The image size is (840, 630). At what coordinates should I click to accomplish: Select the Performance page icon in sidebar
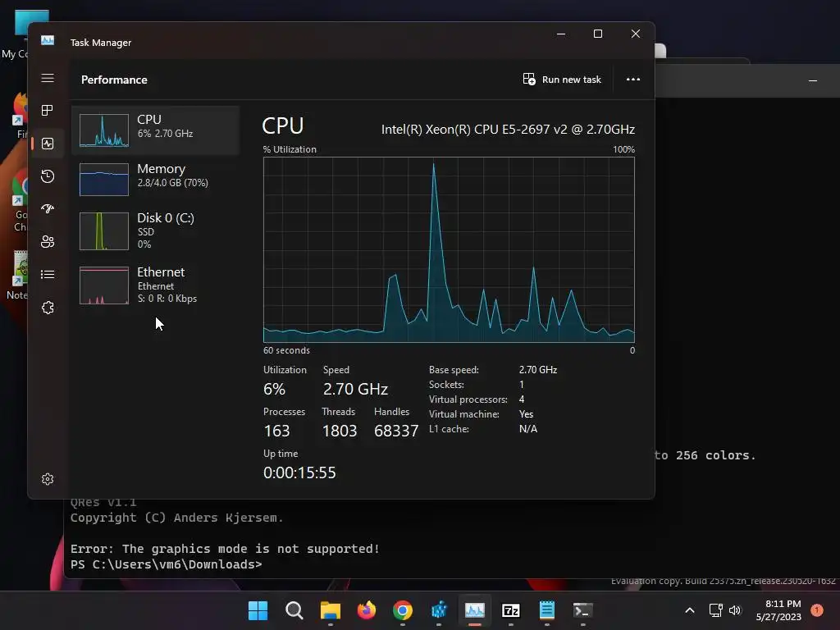[48, 144]
